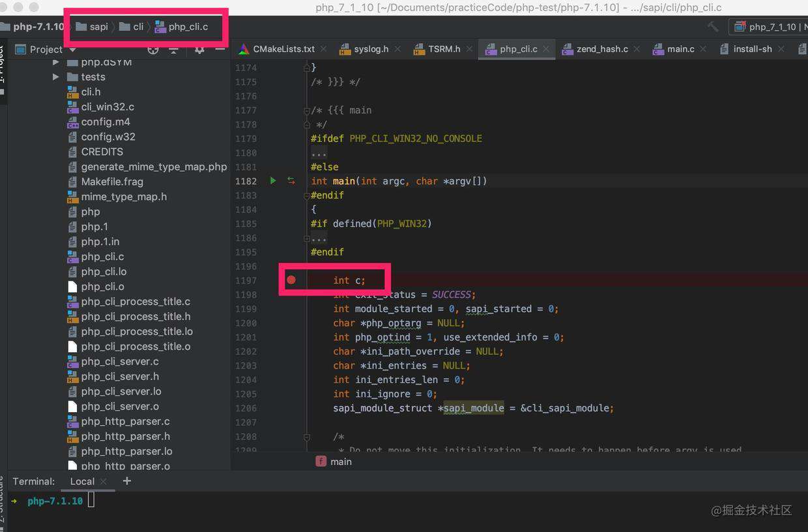Run main using the green gutter arrow

pyautogui.click(x=273, y=181)
